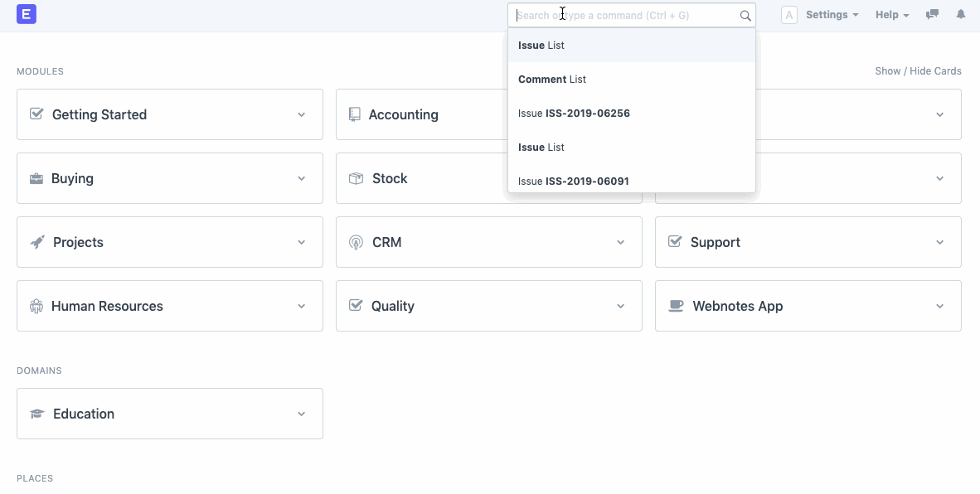The image size is (980, 494).
Task: Click Show / Hide Cards link
Action: [x=918, y=71]
